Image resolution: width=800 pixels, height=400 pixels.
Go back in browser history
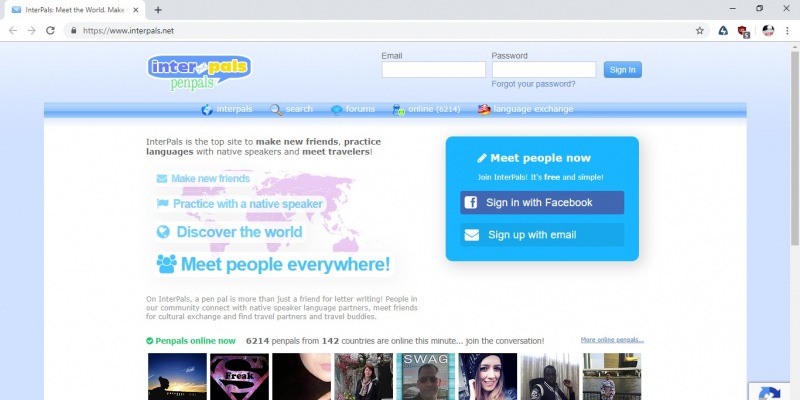(x=13, y=31)
